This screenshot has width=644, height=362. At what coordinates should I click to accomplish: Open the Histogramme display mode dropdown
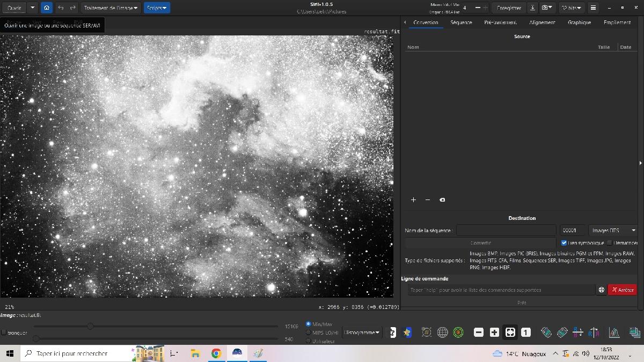(362, 332)
